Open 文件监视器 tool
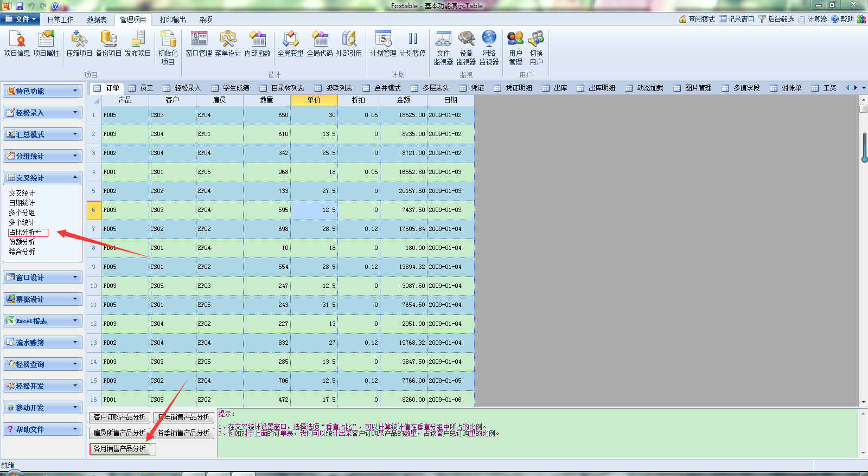868x476 pixels. click(x=443, y=48)
